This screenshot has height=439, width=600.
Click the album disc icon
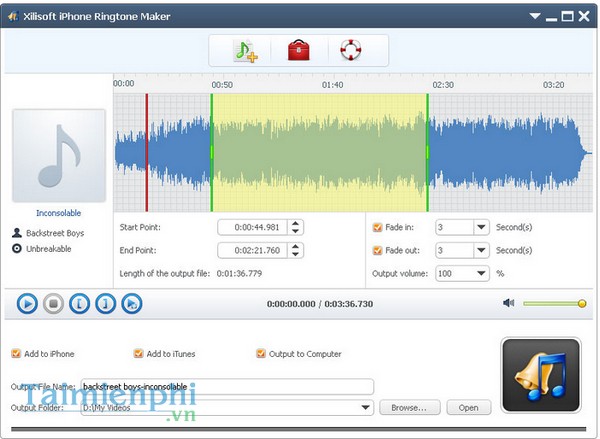point(17,248)
